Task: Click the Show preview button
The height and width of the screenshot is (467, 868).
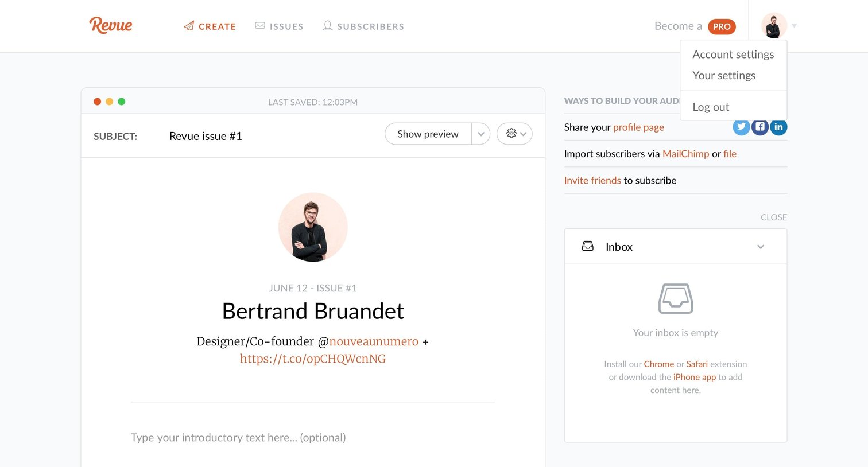Action: pyautogui.click(x=428, y=134)
